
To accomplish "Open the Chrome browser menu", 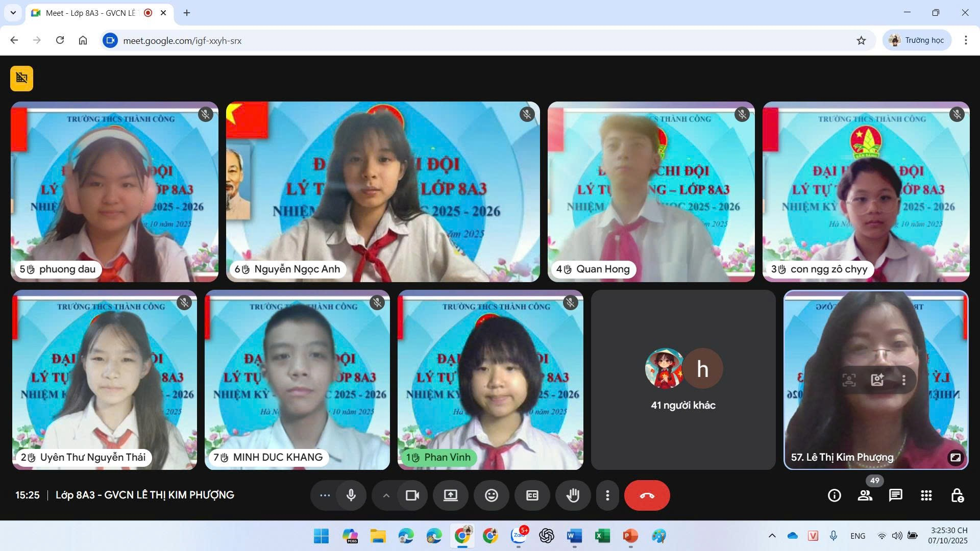I will point(965,40).
